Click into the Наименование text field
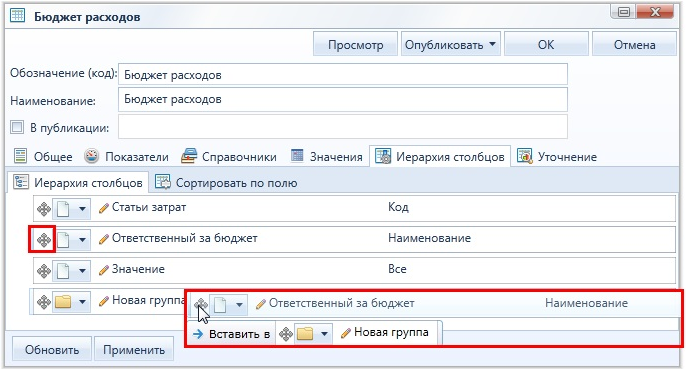The height and width of the screenshot is (369, 687). [343, 99]
